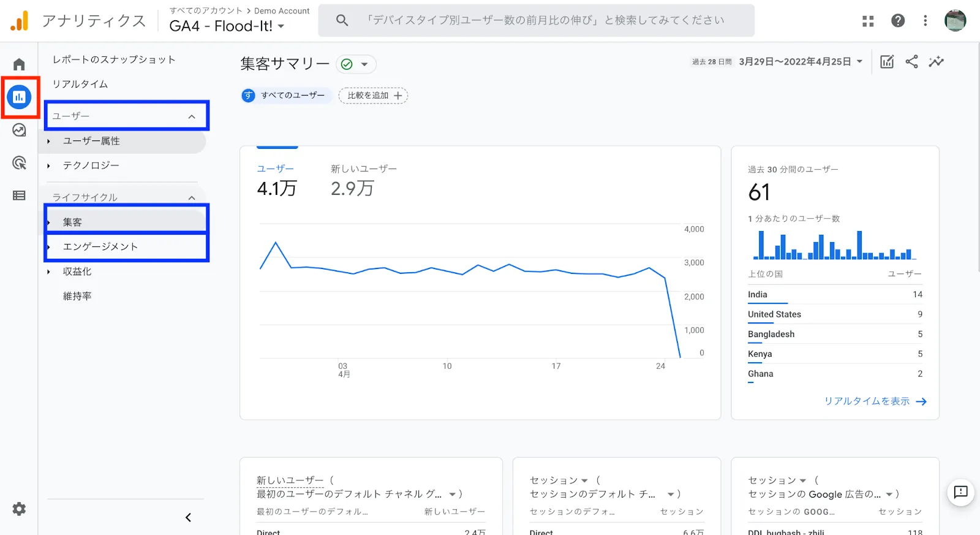Open the Advertising icon in left rail
The image size is (980, 535).
(x=19, y=162)
